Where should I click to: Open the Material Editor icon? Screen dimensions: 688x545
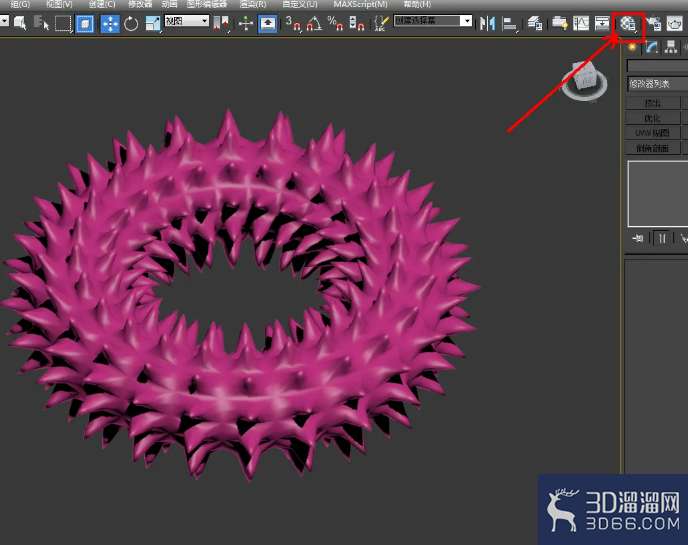[628, 24]
